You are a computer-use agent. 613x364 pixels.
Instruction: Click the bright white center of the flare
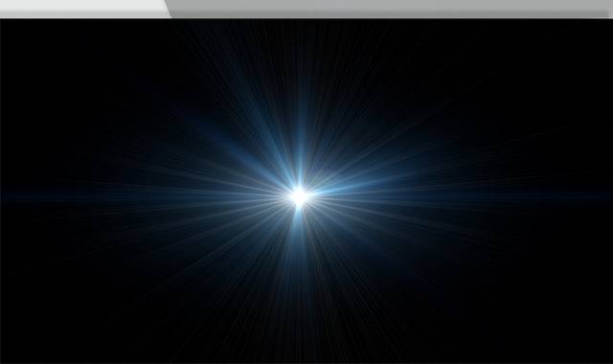click(x=300, y=196)
